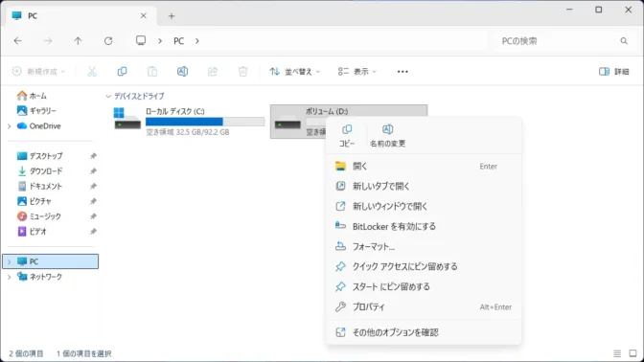Open the 新規作成 dropdown

(38, 72)
